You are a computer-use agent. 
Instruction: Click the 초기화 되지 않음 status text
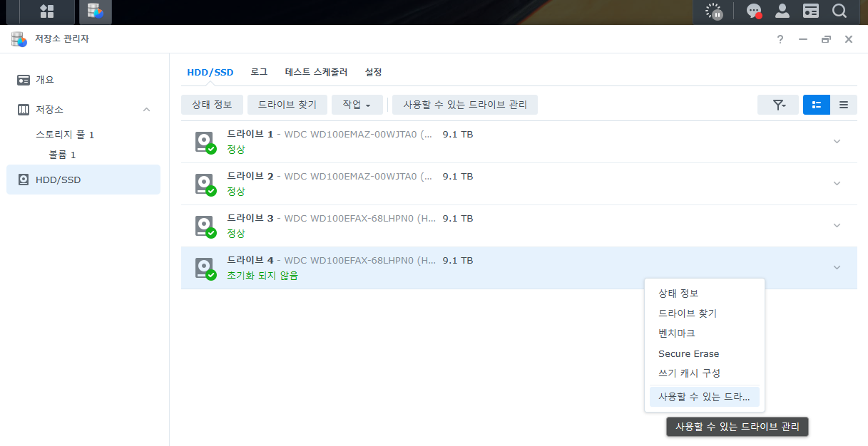[x=262, y=276]
